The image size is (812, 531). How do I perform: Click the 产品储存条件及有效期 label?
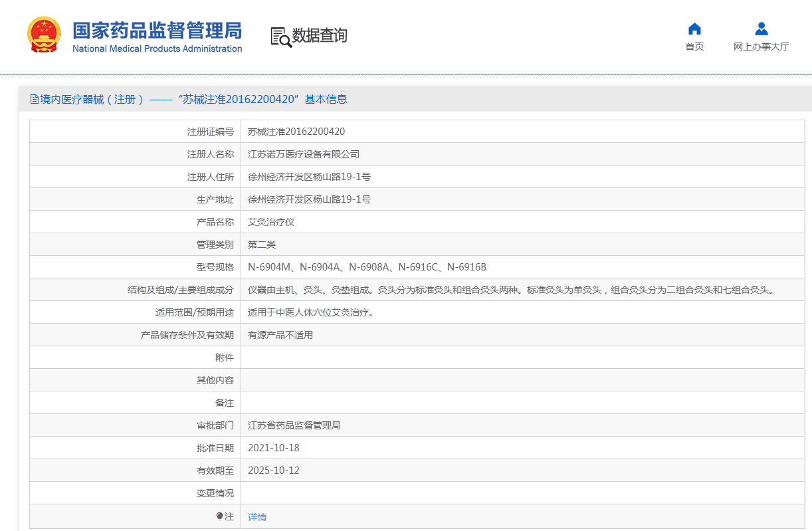click(x=187, y=335)
